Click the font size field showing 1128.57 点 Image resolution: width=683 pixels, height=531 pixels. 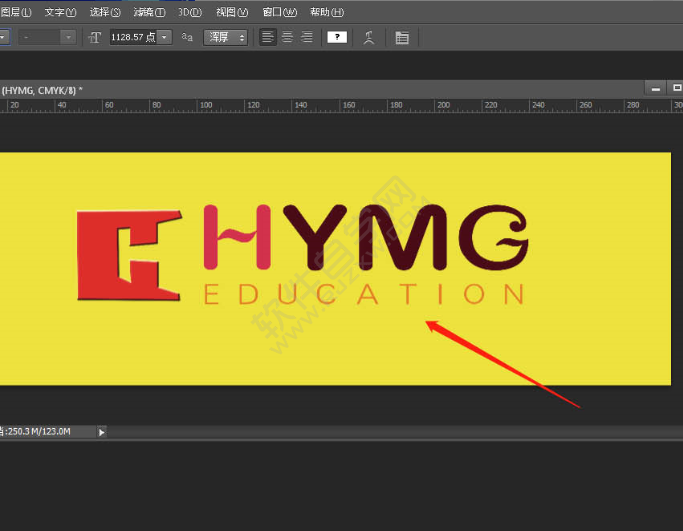click(133, 37)
